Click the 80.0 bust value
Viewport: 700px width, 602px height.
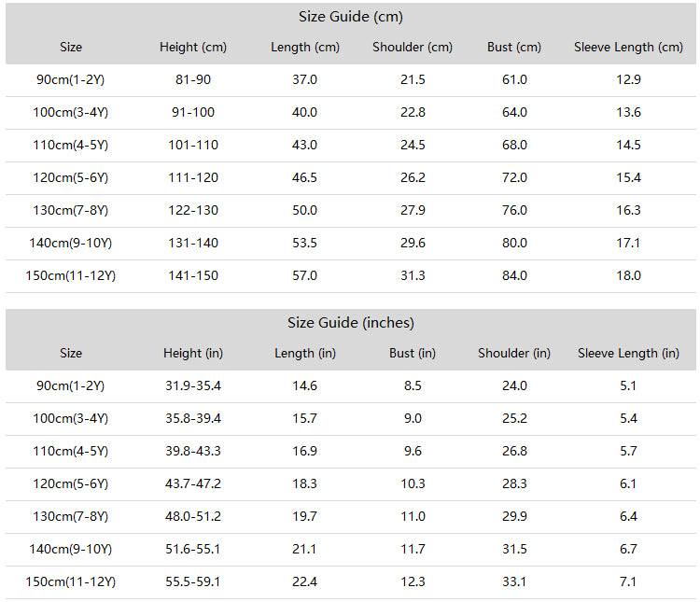[514, 243]
